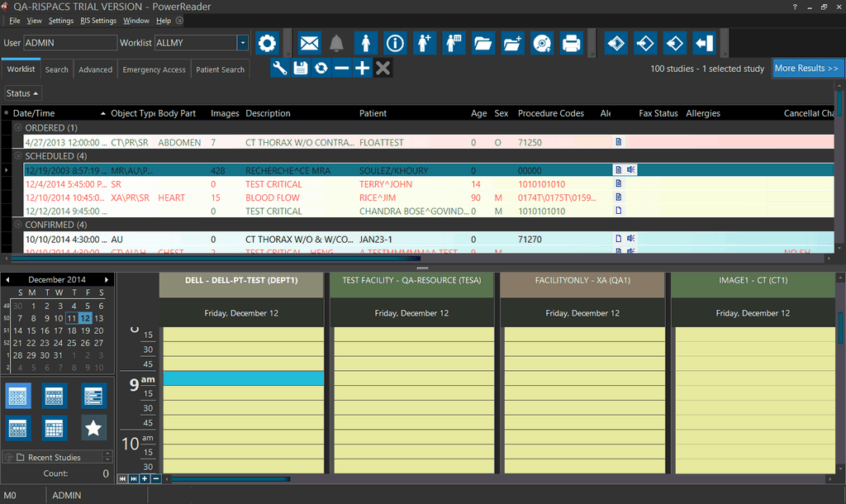Click the More Results >> button

coord(806,69)
